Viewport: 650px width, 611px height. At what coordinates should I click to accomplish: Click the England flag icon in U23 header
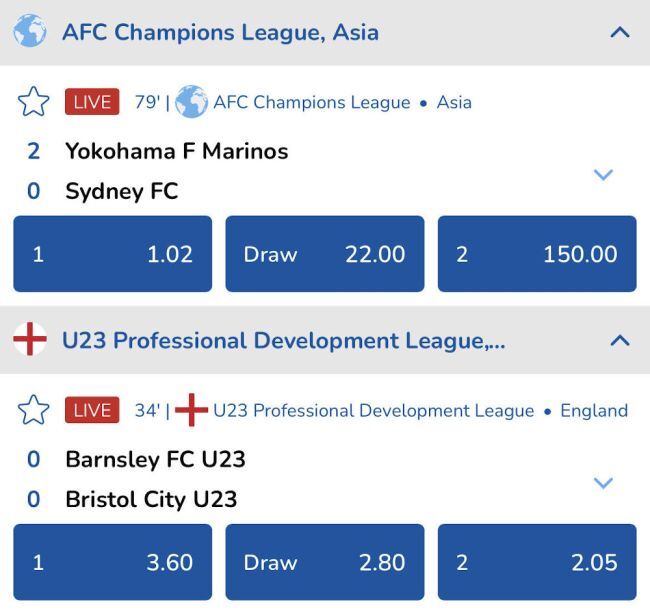[x=30, y=340]
